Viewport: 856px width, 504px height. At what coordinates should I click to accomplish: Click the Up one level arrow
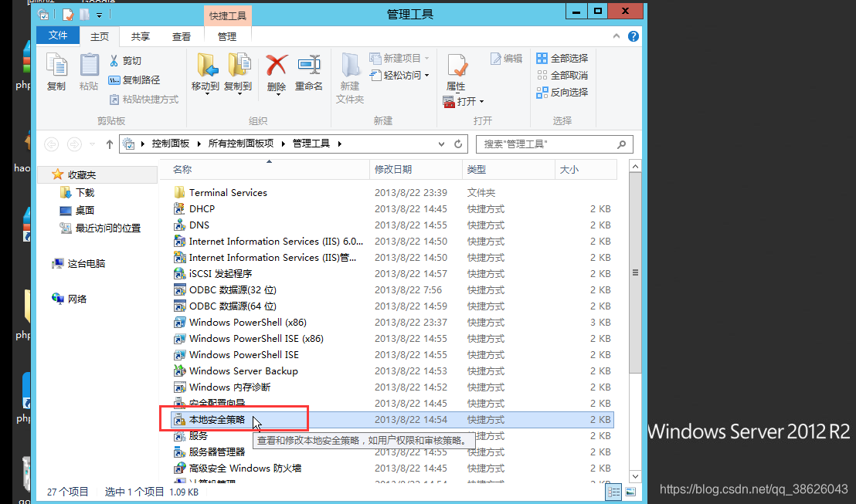[x=110, y=144]
